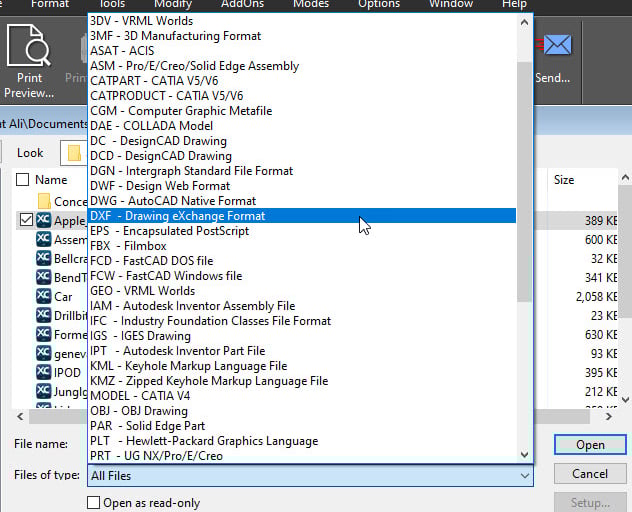This screenshot has height=512, width=632.
Task: Select KMZ - Zipped Keyhole Markup Language File
Action: tap(302, 381)
